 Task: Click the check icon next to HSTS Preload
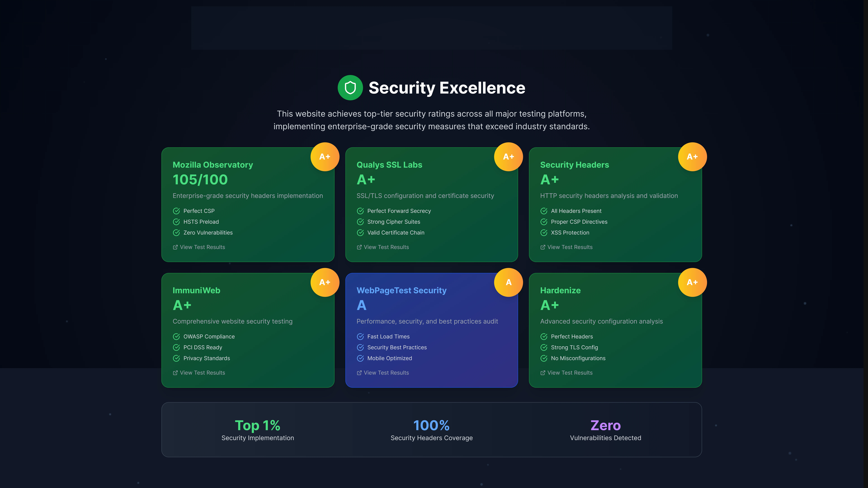coord(176,222)
